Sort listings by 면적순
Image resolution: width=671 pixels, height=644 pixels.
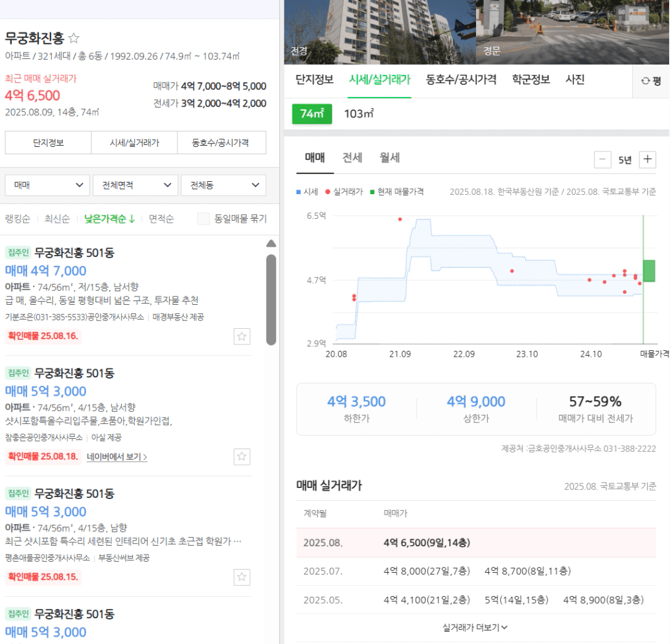pyautogui.click(x=161, y=219)
